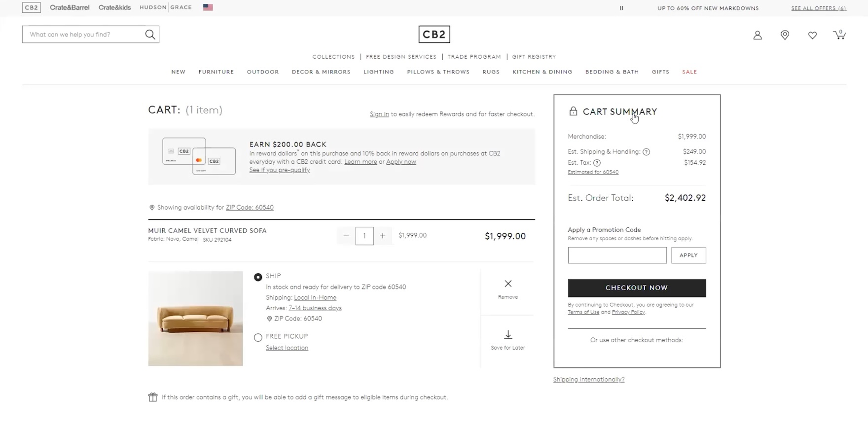Screen dimensions: 868x429
Task: Click the promotion code input field
Action: 617,255
